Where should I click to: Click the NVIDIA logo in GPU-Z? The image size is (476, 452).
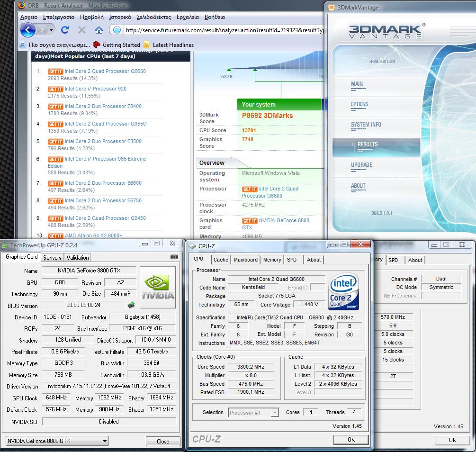tap(158, 287)
